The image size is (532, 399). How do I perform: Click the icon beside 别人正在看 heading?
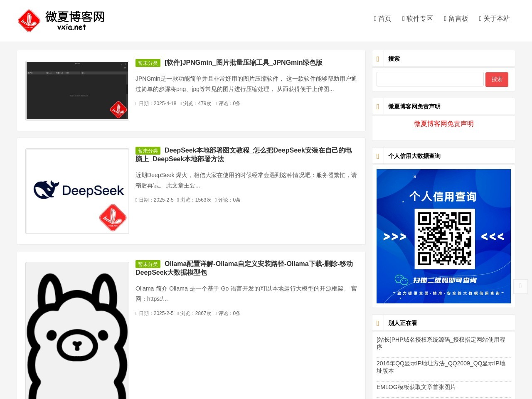(x=378, y=323)
